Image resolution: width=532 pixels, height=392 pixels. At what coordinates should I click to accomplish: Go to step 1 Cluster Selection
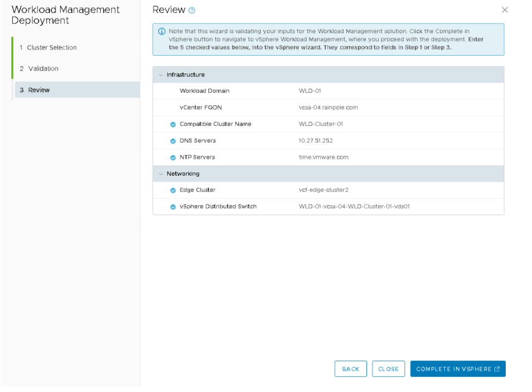click(x=48, y=48)
